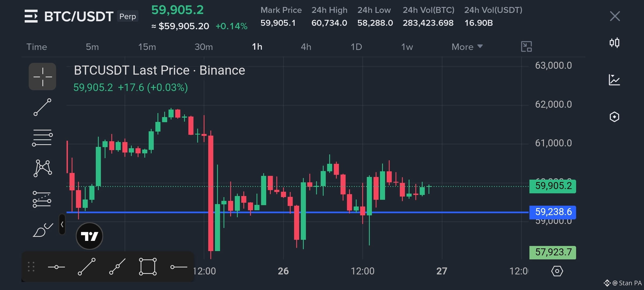Image resolution: width=644 pixels, height=290 pixels.
Task: Open the indicators line chart icon
Action: point(614,80)
